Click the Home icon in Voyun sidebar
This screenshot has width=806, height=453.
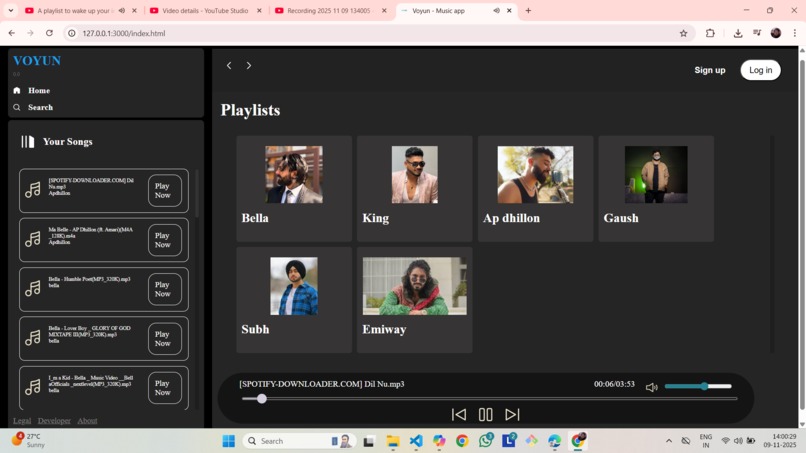click(x=16, y=90)
